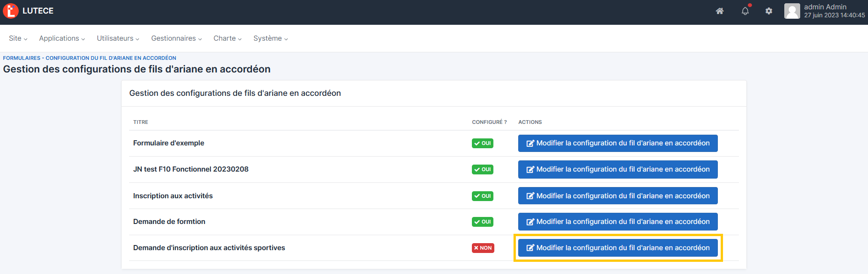Open the Gestionnaires menu

176,38
